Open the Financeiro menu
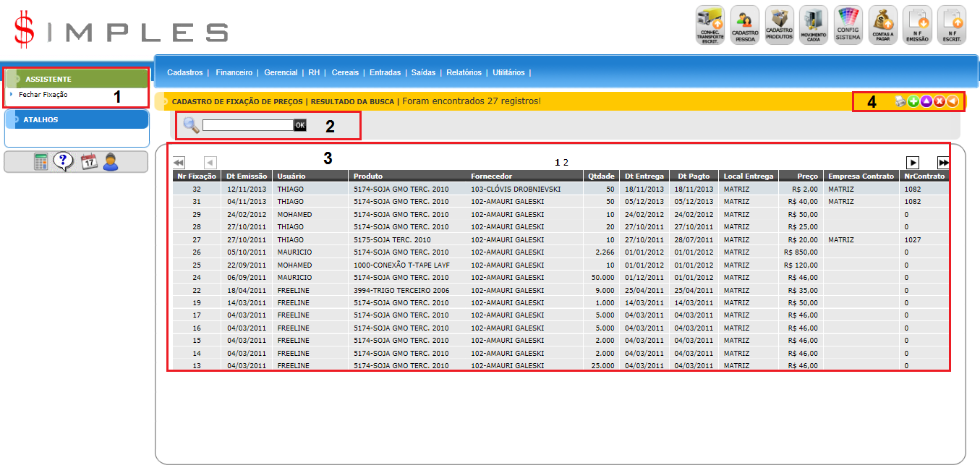 (x=234, y=72)
